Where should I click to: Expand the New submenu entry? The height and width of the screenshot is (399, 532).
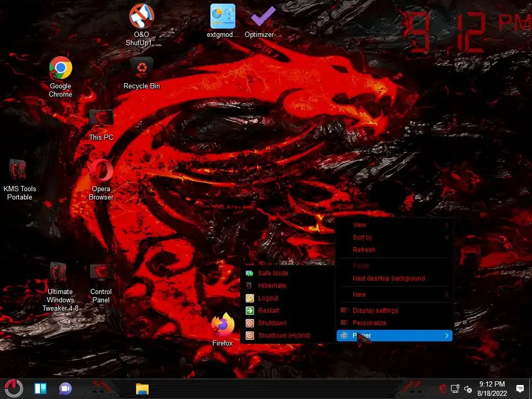click(395, 295)
